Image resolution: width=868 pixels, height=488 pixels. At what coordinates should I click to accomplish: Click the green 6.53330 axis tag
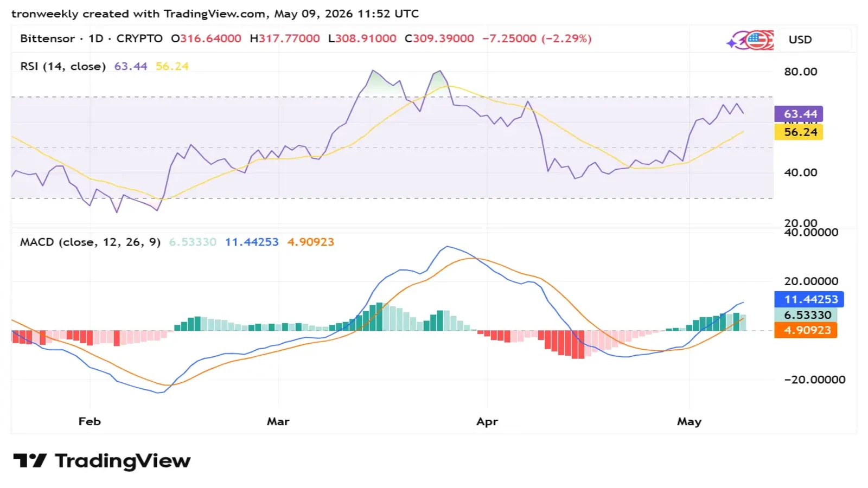(x=806, y=315)
